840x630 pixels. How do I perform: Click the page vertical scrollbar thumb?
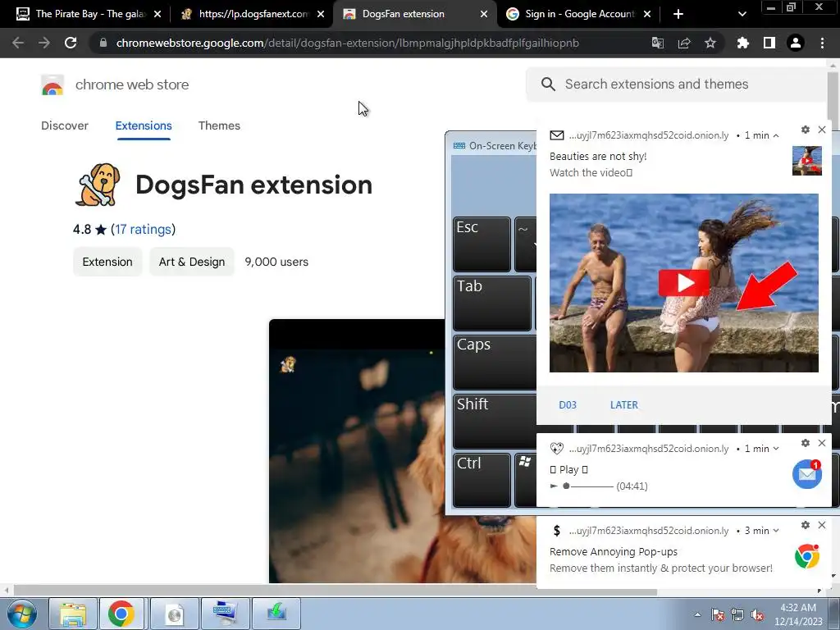[833, 95]
